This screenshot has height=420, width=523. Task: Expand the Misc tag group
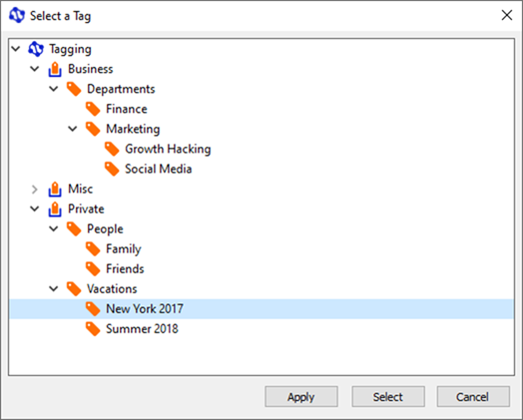[x=34, y=190]
